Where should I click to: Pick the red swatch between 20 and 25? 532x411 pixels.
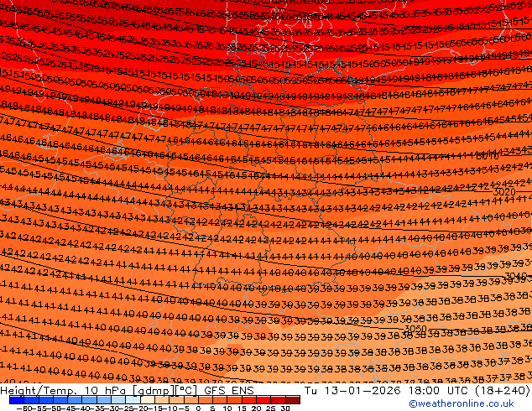coord(263,400)
